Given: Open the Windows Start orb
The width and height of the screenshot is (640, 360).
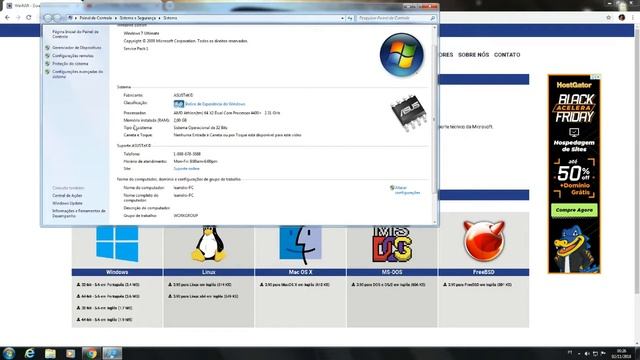Looking at the screenshot, I should tap(9, 353).
